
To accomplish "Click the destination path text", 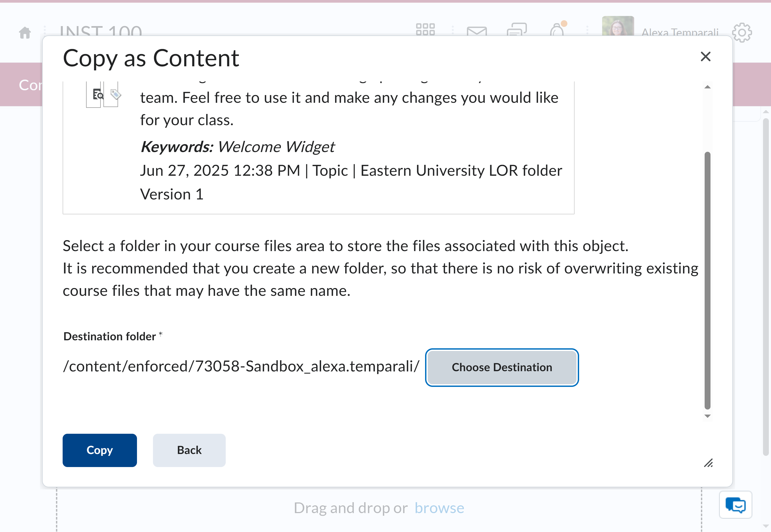I will pyautogui.click(x=241, y=366).
